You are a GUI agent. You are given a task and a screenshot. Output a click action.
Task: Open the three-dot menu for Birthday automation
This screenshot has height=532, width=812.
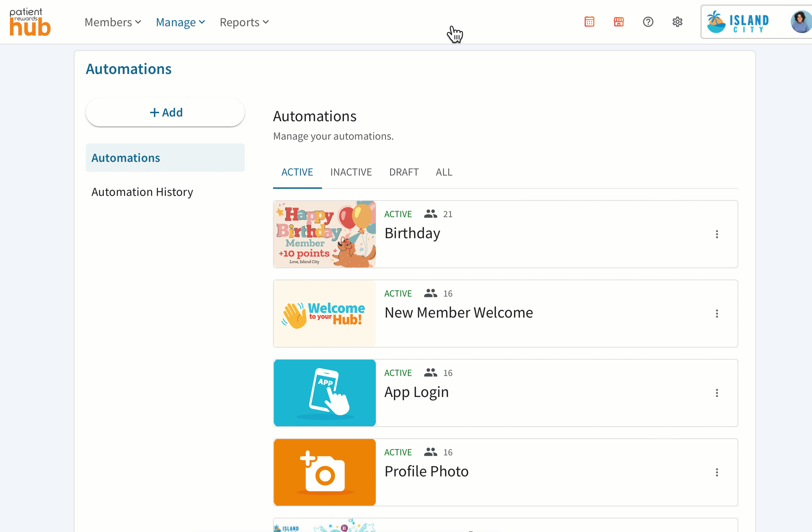click(717, 234)
